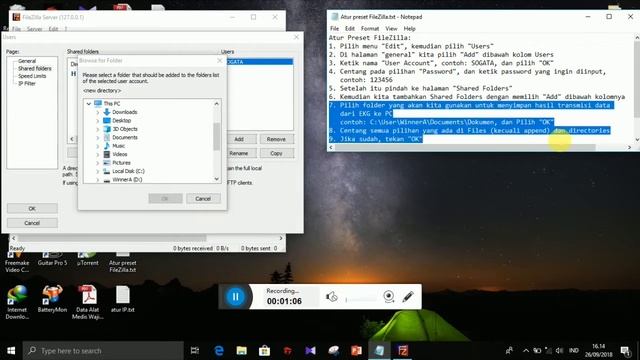Open Freemake Video Converter desktop icon
Screen dimensions: 640x360
click(17, 262)
